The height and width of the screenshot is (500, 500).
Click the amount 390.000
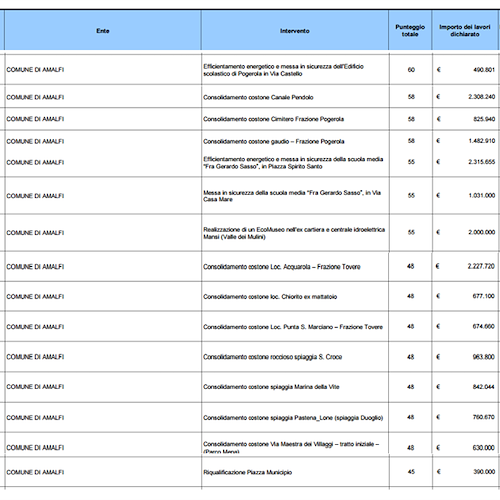click(484, 472)
